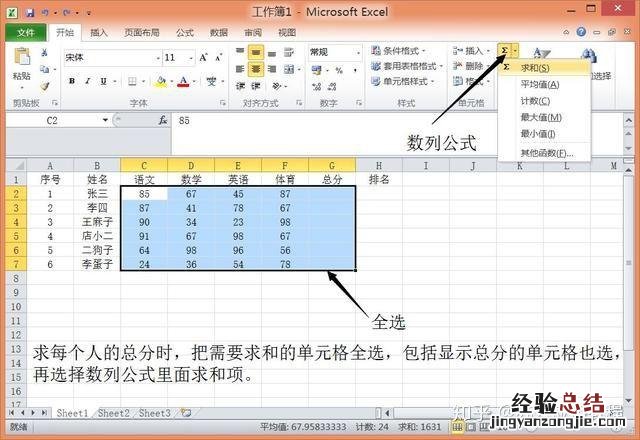Click the Undo icon in title bar
The height and width of the screenshot is (440, 640).
click(x=45, y=13)
